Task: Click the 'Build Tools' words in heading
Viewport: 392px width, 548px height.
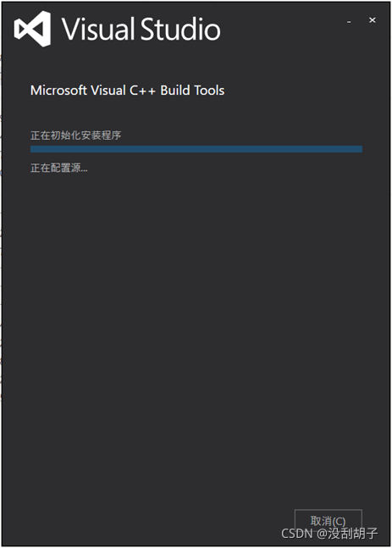Action: point(192,90)
